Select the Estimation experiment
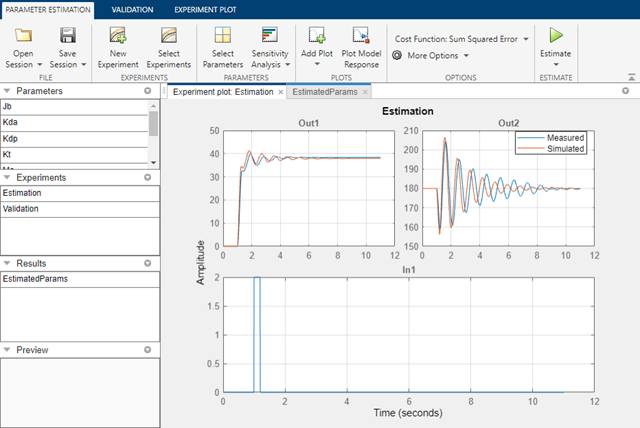Screen dimensions: 640x428 (x=80, y=193)
